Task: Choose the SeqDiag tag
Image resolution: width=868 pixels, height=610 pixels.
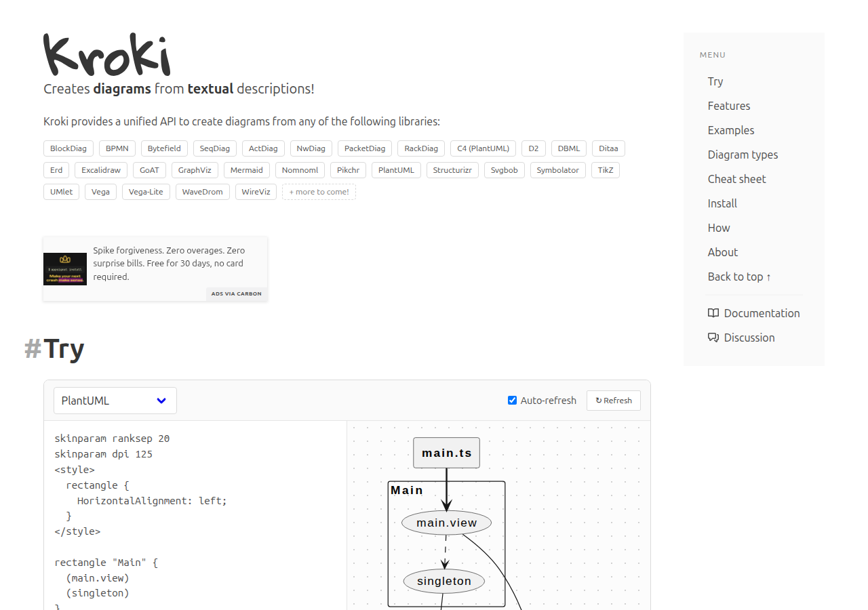Action: (215, 148)
